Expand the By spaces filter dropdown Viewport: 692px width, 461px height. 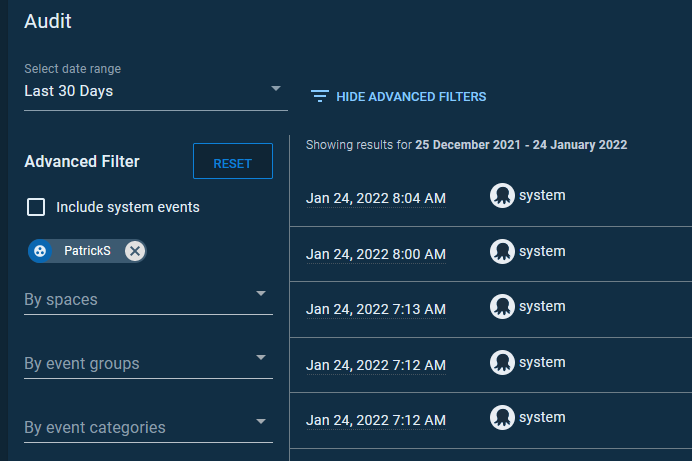pos(148,300)
